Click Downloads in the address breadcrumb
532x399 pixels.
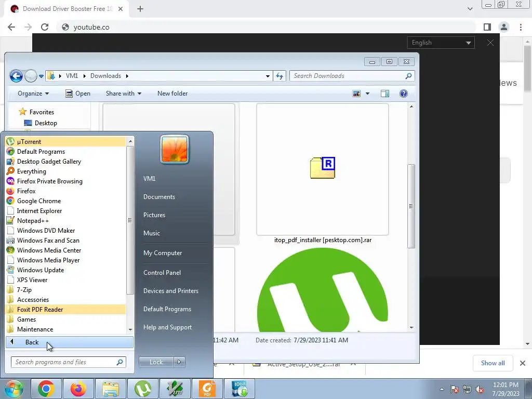[x=105, y=76]
